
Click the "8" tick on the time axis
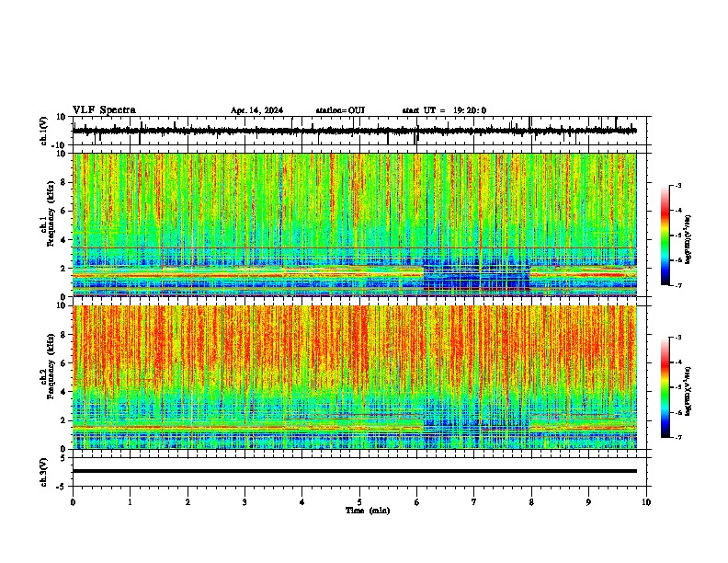point(531,502)
